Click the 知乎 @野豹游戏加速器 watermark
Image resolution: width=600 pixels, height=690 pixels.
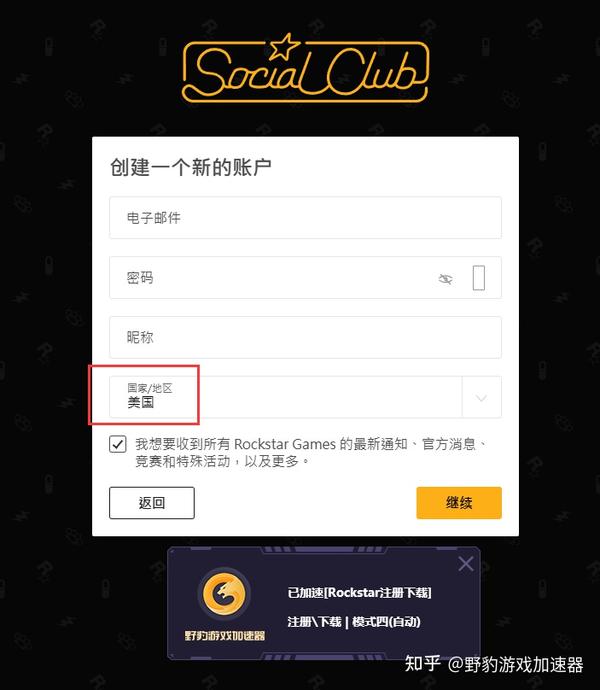coord(494,664)
